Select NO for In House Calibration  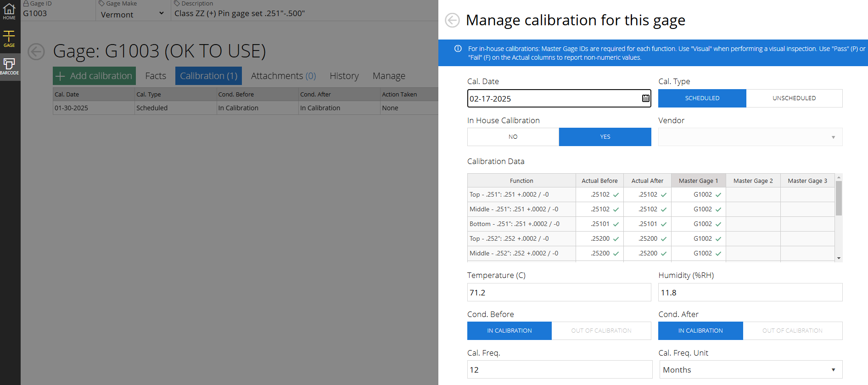pyautogui.click(x=513, y=137)
